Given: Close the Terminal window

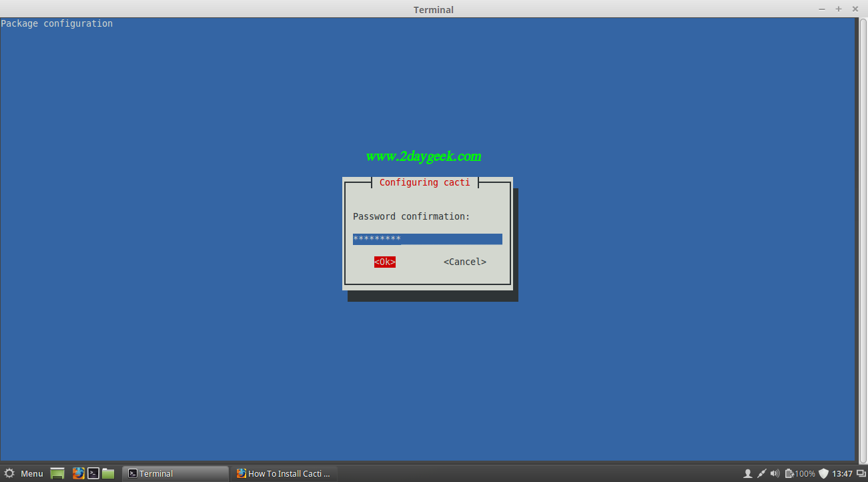Looking at the screenshot, I should tap(855, 9).
